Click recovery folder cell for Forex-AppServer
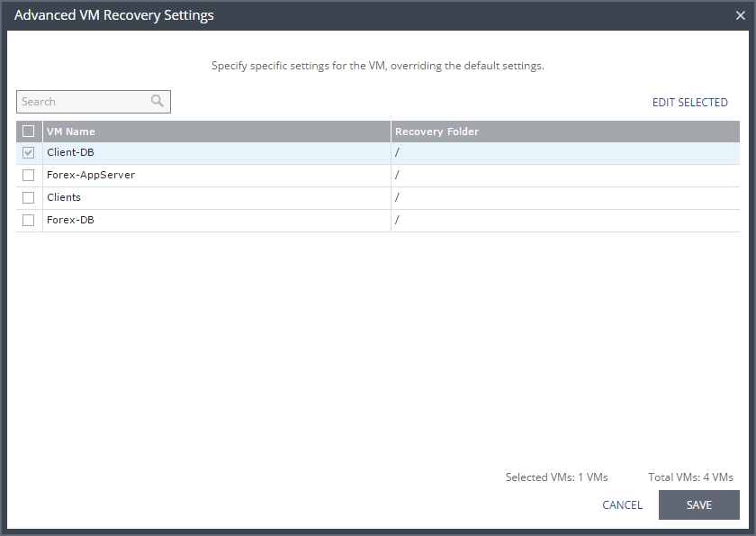 565,176
